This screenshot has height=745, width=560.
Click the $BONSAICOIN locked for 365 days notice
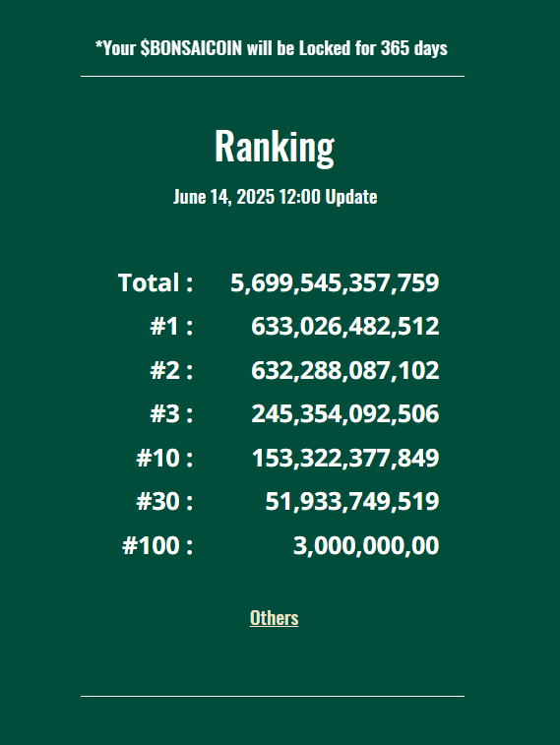(x=272, y=48)
